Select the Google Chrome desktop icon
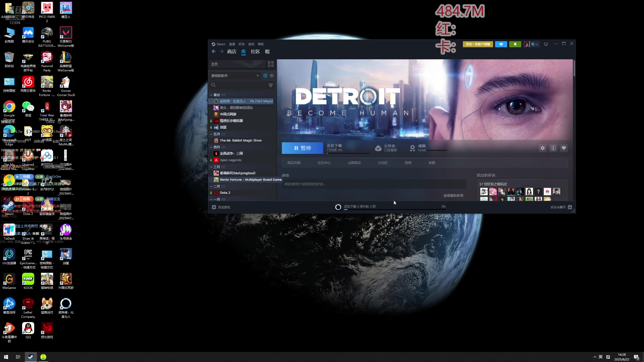This screenshot has width=644, height=362. click(x=9, y=111)
